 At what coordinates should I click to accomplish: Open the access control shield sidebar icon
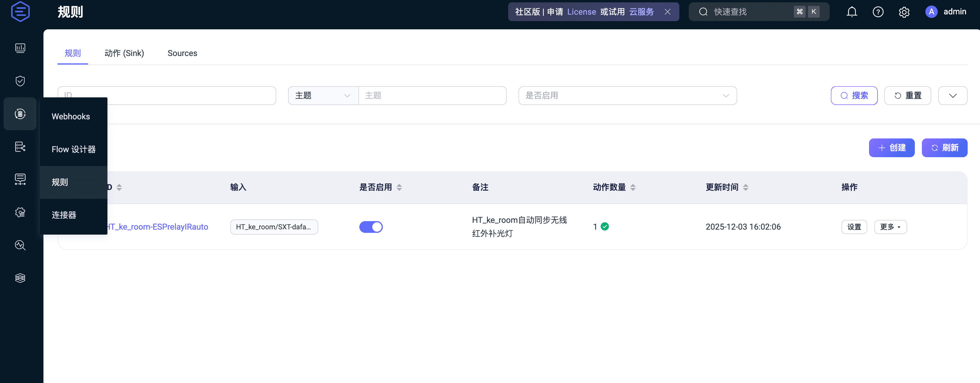[x=20, y=81]
